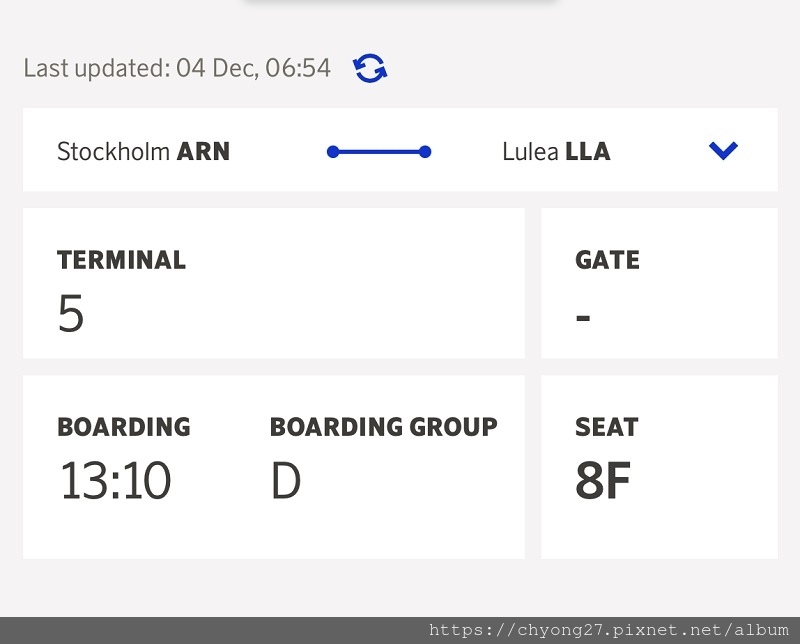Image resolution: width=800 pixels, height=644 pixels.
Task: Click the GATE heading label
Action: tap(607, 260)
